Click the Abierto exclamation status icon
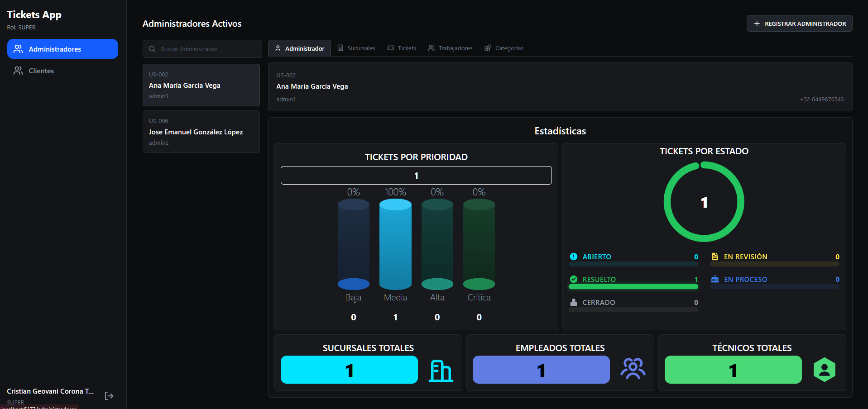 (x=574, y=257)
